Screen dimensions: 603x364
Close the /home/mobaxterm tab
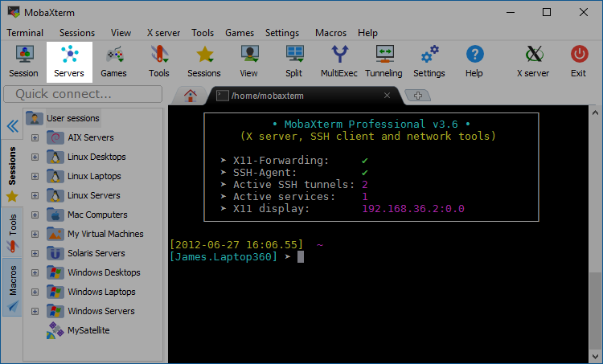387,96
